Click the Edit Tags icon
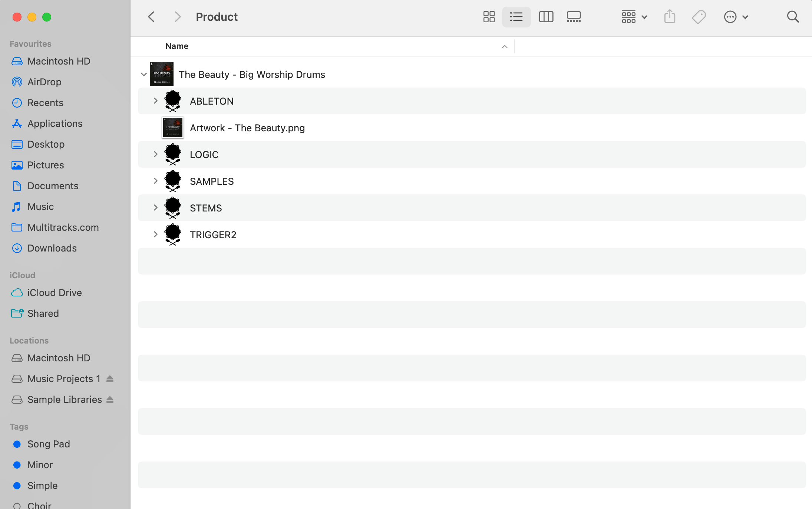Screen dimensions: 812x509 pyautogui.click(x=699, y=17)
